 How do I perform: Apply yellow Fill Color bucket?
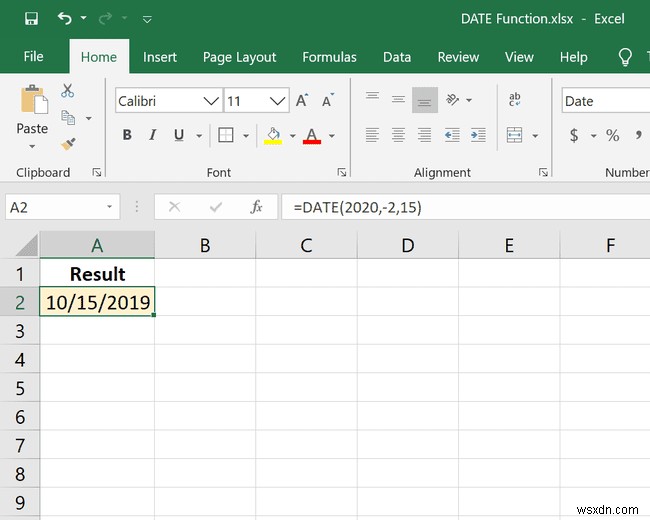pyautogui.click(x=273, y=136)
